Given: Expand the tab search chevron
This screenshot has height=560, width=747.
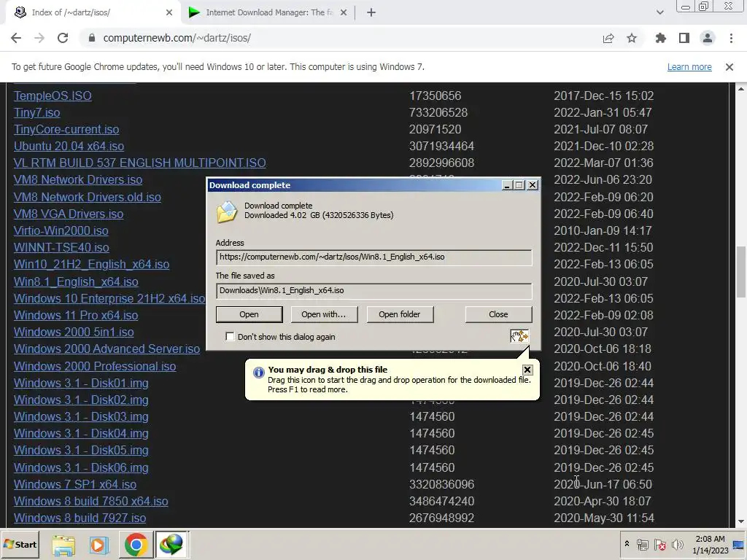Looking at the screenshot, I should pos(659,13).
